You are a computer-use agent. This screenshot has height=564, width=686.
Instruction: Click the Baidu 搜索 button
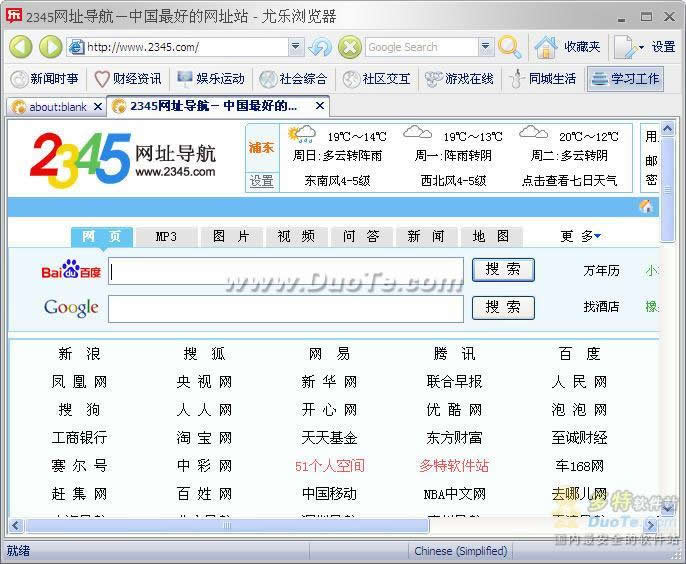coord(503,270)
